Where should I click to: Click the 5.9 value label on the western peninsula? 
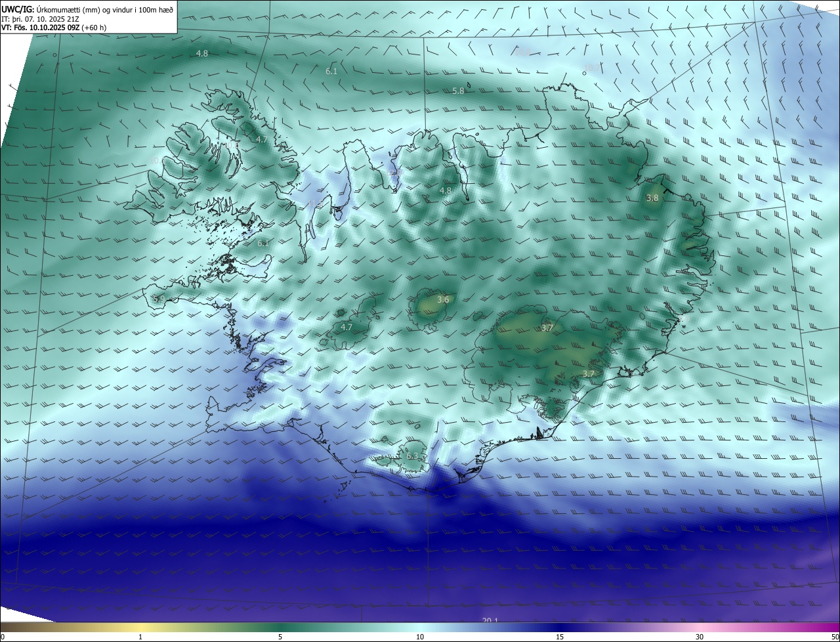point(159,299)
